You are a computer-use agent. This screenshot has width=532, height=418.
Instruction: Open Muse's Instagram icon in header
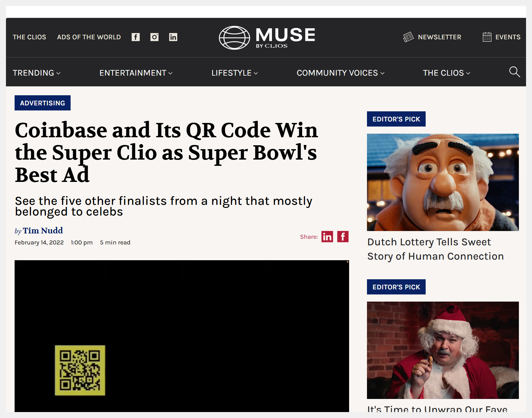pos(154,37)
